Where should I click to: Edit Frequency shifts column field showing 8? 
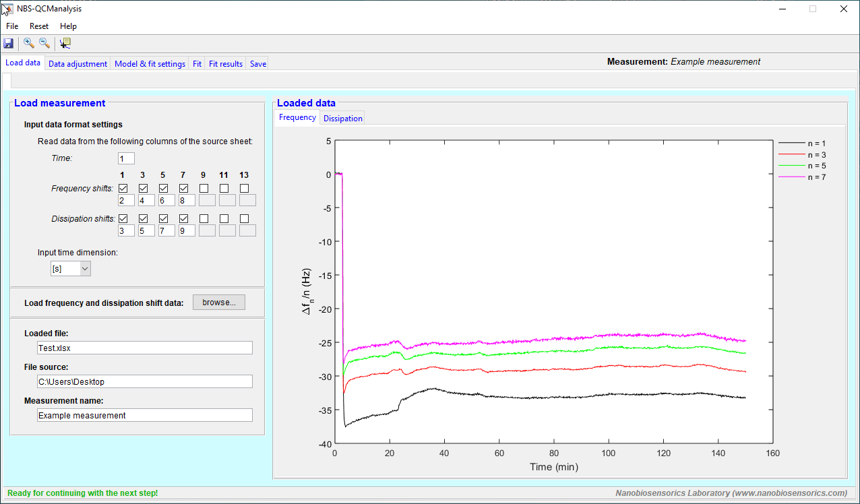(187, 200)
